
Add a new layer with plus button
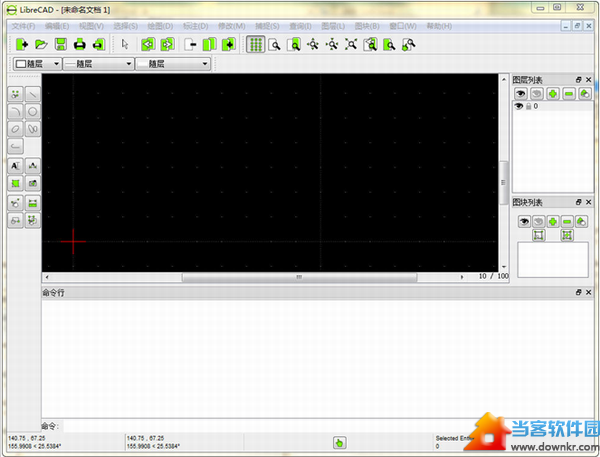pyautogui.click(x=552, y=93)
